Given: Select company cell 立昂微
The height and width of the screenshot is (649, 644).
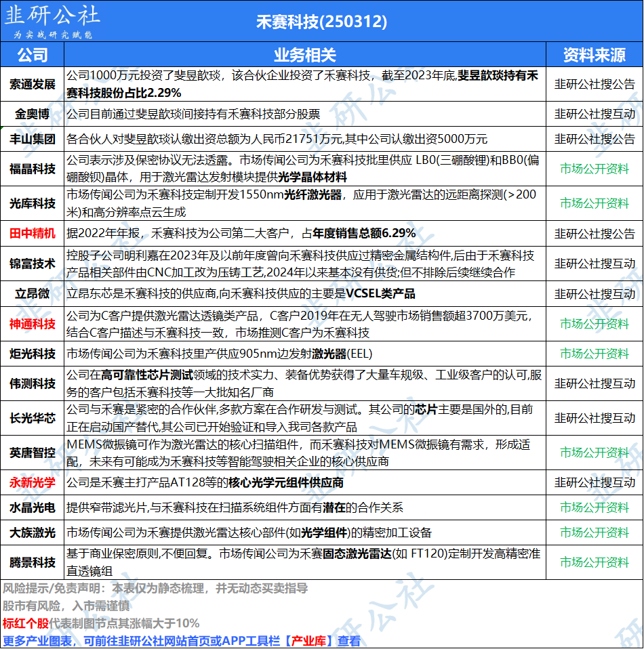Looking at the screenshot, I should pos(33,294).
